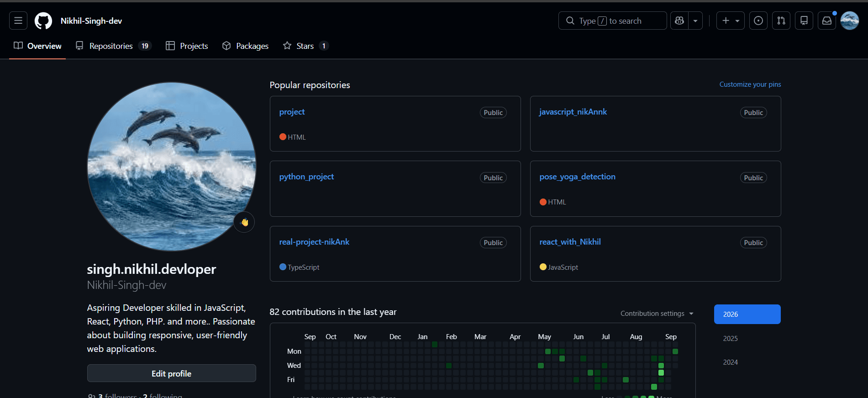This screenshot has height=398, width=868.
Task: Click the '82 contributions in the last year' heading
Action: [x=333, y=312]
